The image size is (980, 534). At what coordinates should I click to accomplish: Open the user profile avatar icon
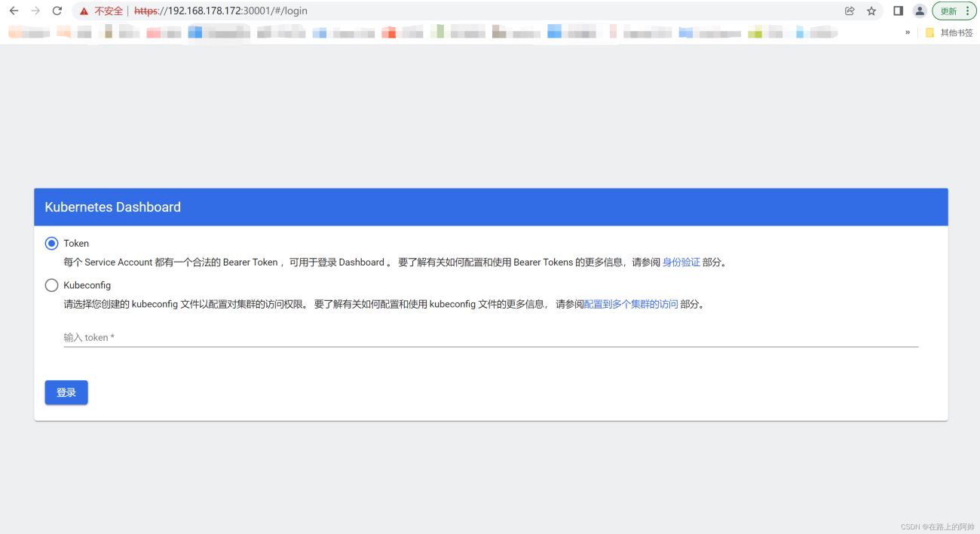point(920,11)
